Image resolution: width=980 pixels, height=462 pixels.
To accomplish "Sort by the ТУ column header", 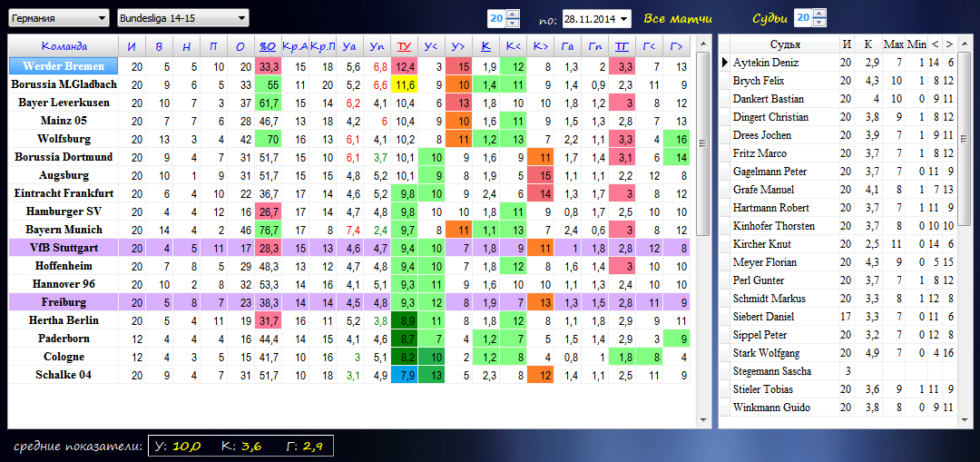I will [x=405, y=46].
